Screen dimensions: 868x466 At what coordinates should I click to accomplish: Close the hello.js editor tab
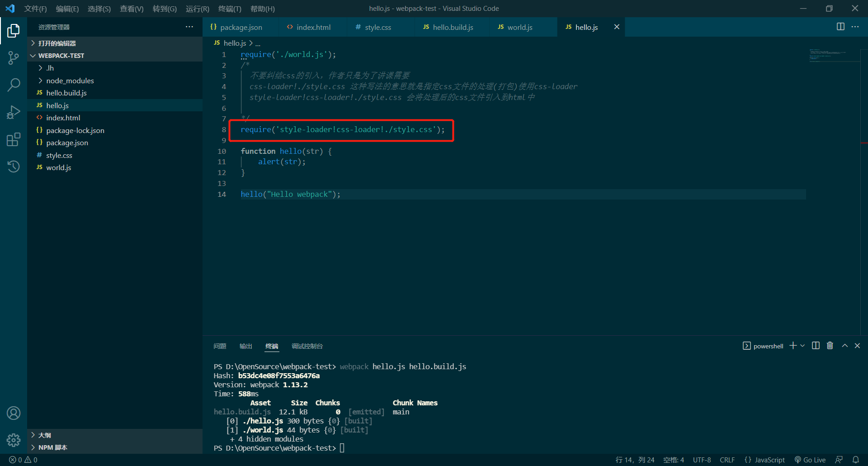pos(617,27)
